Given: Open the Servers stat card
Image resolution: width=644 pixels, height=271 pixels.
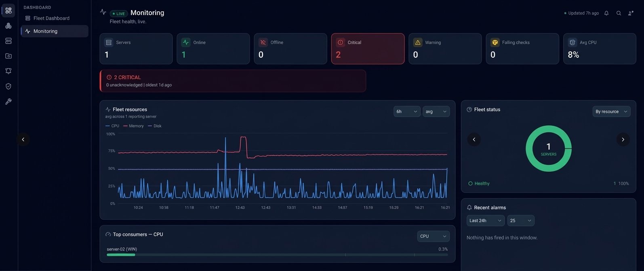Looking at the screenshot, I should click(136, 49).
